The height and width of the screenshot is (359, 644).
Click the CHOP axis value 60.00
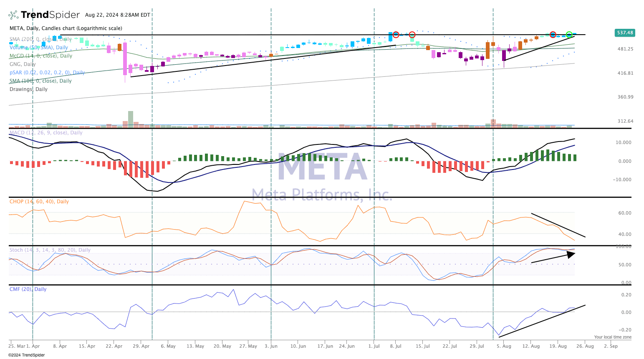625,213
